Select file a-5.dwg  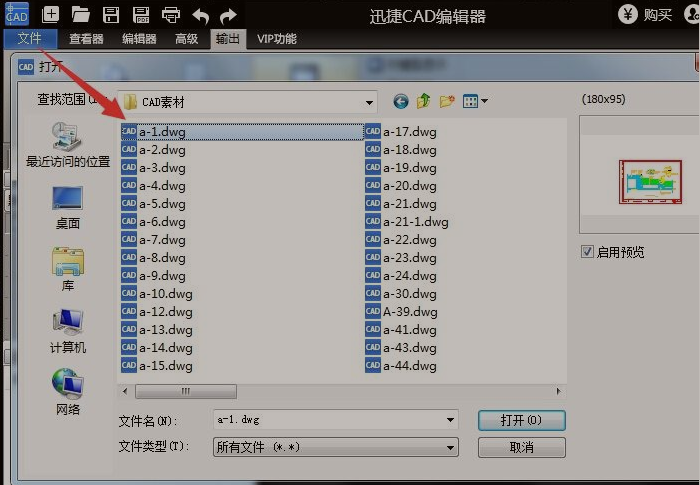(154, 203)
